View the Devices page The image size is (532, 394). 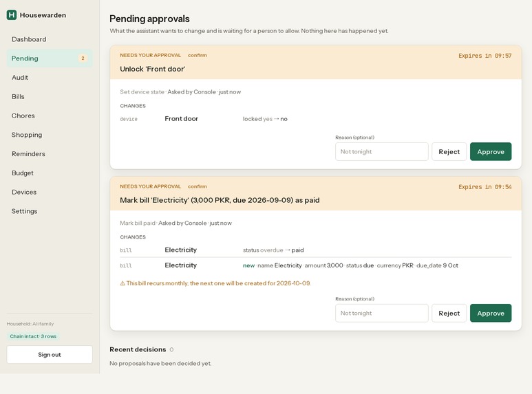coord(50,192)
